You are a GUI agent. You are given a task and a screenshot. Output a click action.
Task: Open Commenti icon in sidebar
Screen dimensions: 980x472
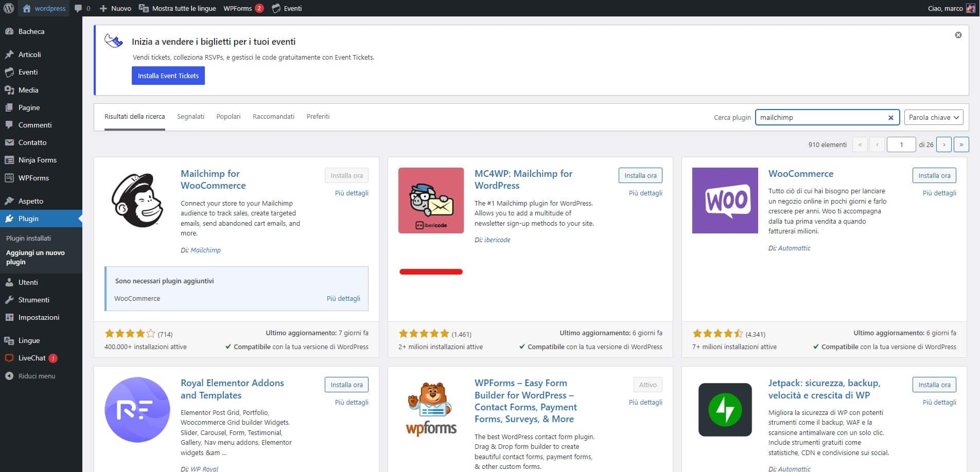[x=9, y=125]
